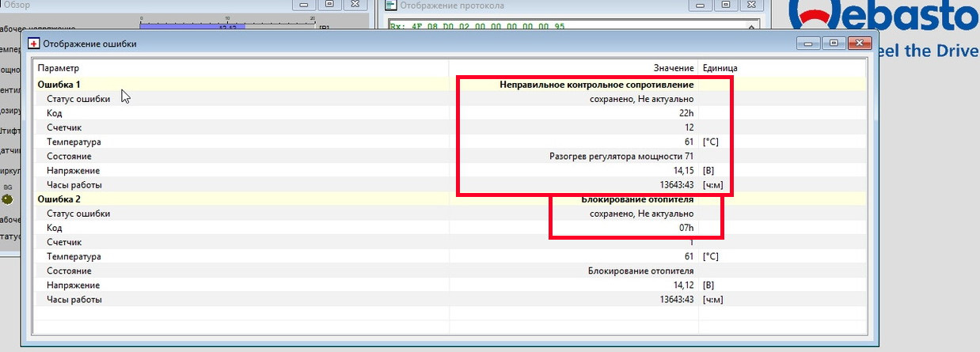Click the Состояние label under Ошибка 1
Viewport: 980px width, 352px height.
click(x=70, y=156)
